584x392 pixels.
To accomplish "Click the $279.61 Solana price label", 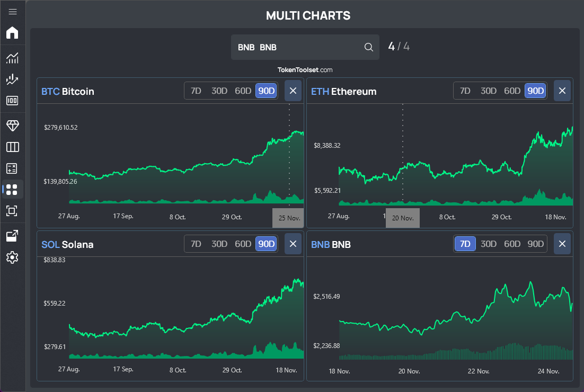I will [x=55, y=347].
